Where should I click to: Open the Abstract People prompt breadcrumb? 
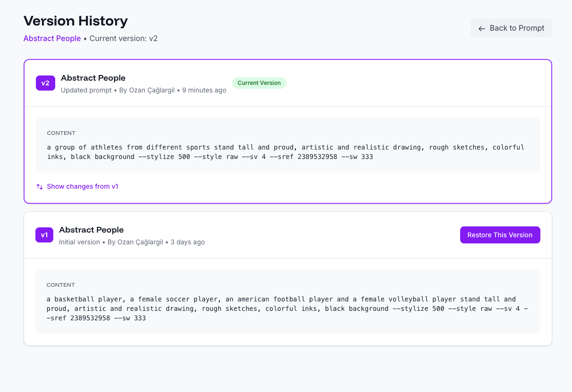[52, 38]
